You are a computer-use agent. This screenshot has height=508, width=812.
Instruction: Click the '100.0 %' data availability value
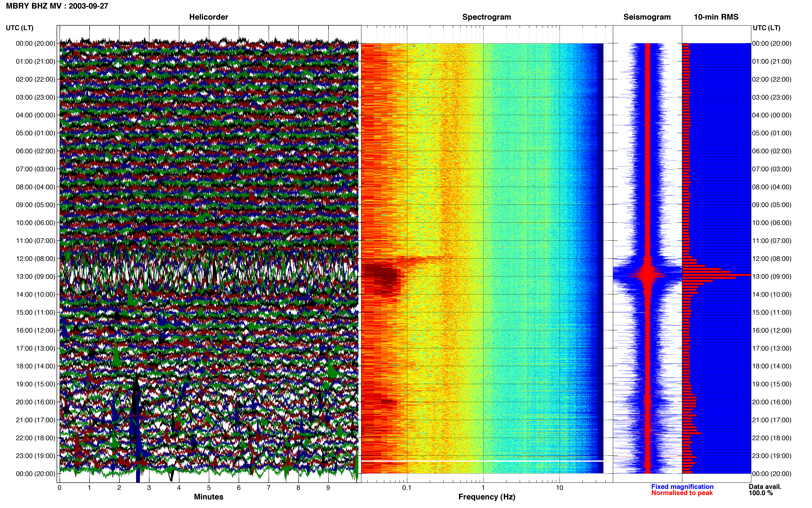click(x=761, y=493)
